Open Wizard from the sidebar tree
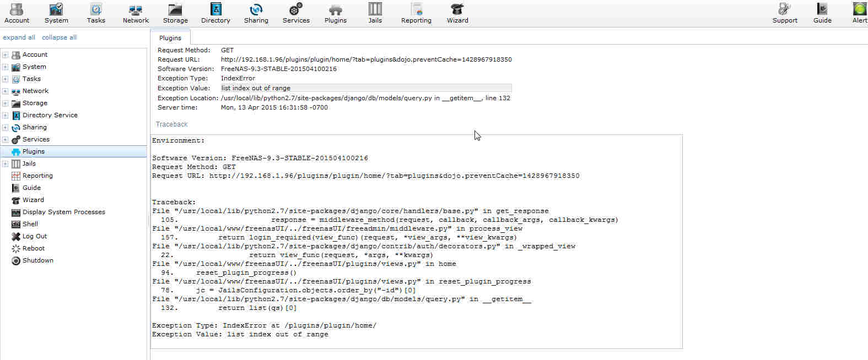 coord(33,200)
